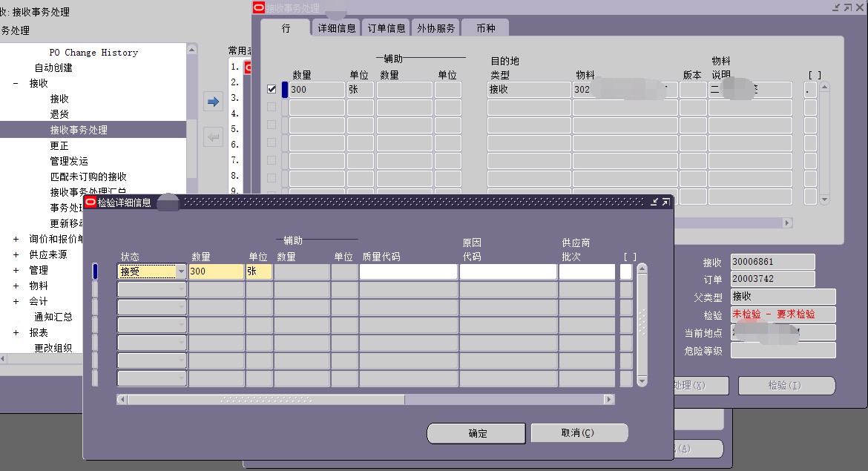Viewport: 868px width, 471px height.
Task: Click the 取消(C) button
Action: 579,433
